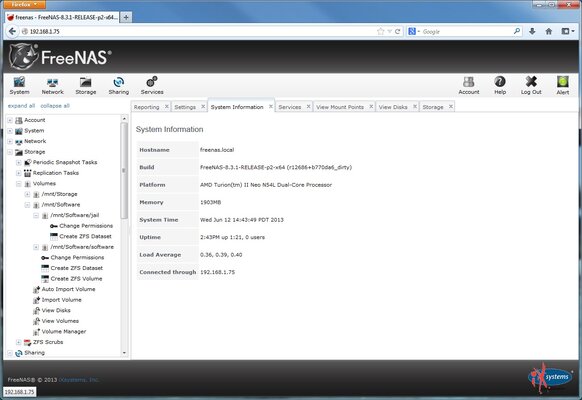The width and height of the screenshot is (582, 400).
Task: Click the FreeNAS logo
Action: 60,57
